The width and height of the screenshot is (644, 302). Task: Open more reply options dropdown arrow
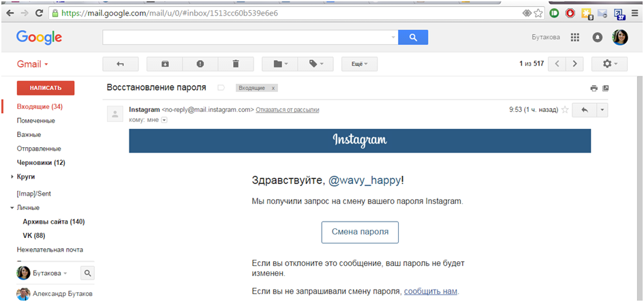(x=602, y=110)
